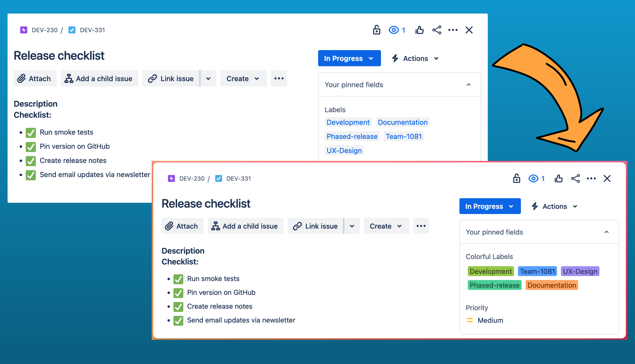Open the DEV-230 breadcrumb link in the front window
This screenshot has height=364, width=635.
click(192, 179)
